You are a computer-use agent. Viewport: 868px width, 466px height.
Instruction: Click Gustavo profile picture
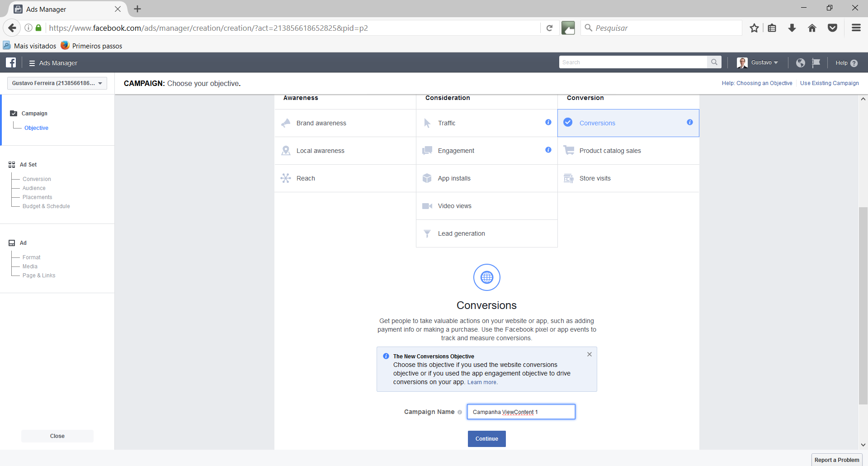[x=742, y=62]
